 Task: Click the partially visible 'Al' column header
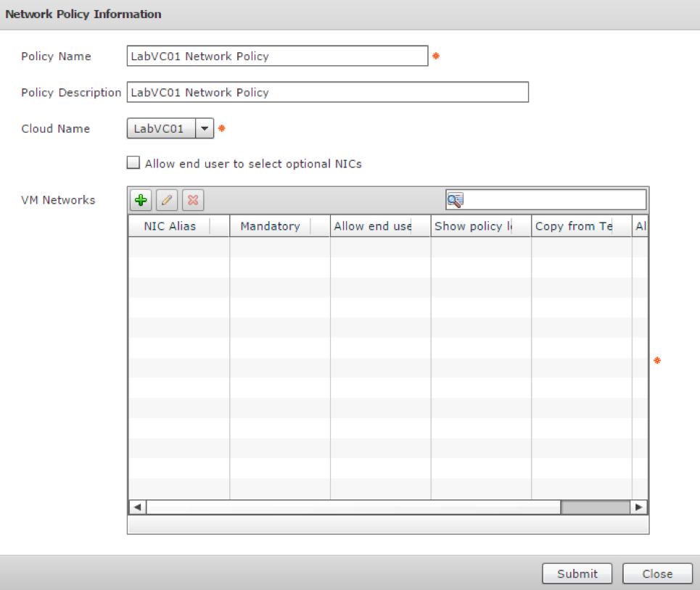641,226
